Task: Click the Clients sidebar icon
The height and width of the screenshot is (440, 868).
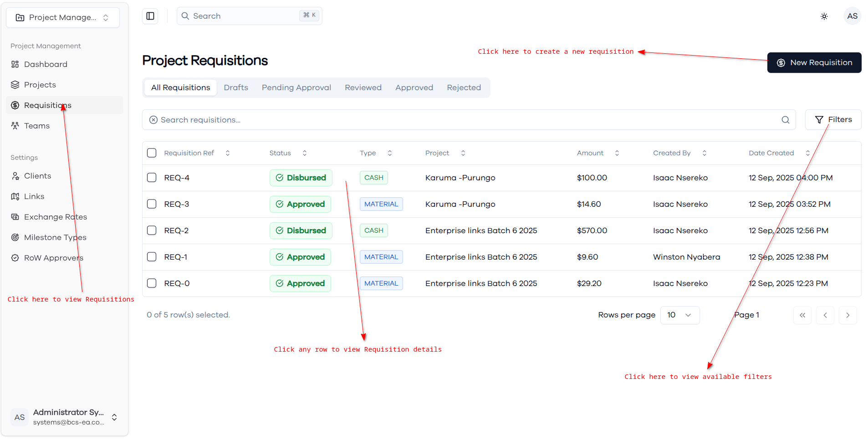Action: (15, 176)
